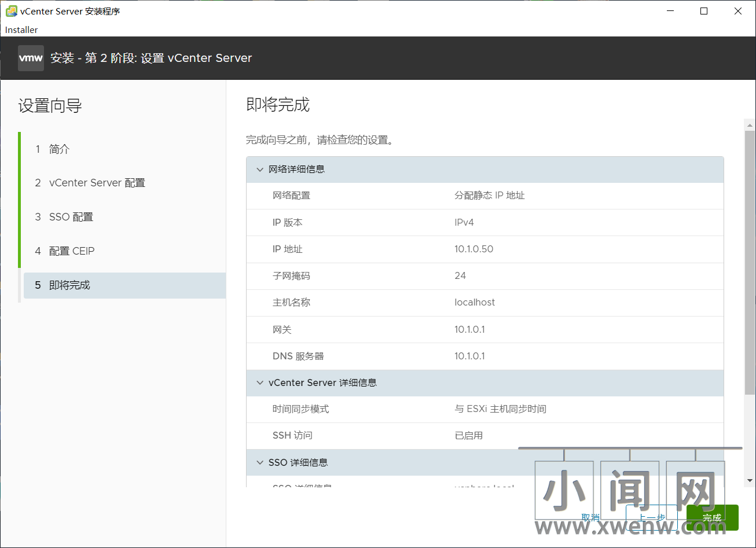Click the SSH 访问 value 已启用
Image resolution: width=756 pixels, height=548 pixels.
tap(468, 435)
